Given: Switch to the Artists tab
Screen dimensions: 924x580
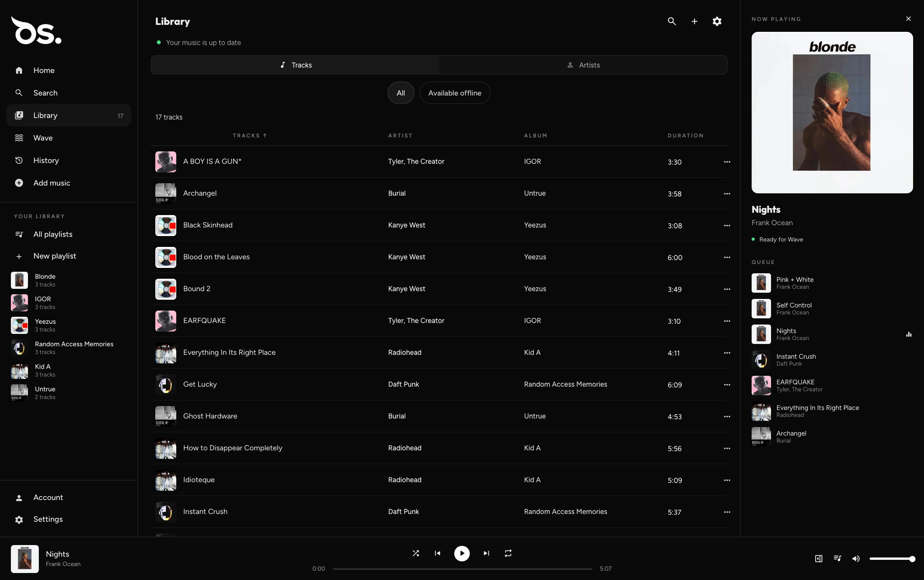Looking at the screenshot, I should click(583, 65).
